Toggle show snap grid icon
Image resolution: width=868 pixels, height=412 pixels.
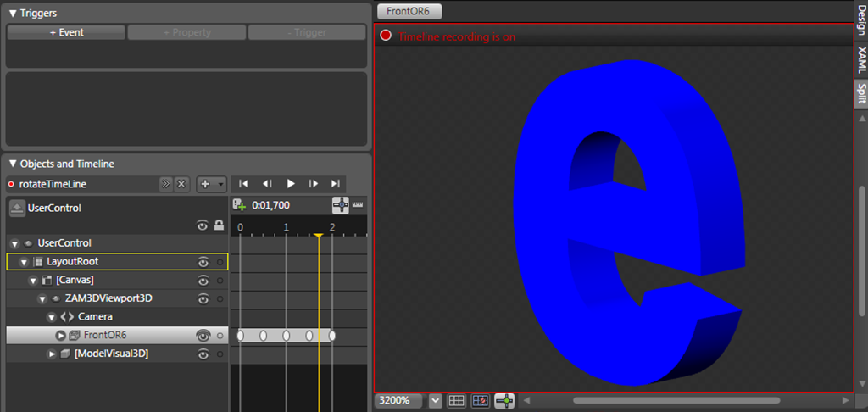point(456,400)
